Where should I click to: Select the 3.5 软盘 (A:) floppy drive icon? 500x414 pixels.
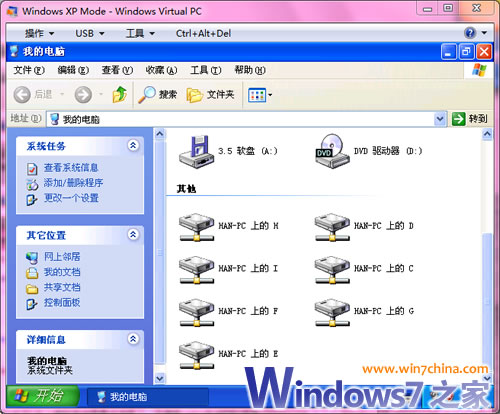coord(196,152)
